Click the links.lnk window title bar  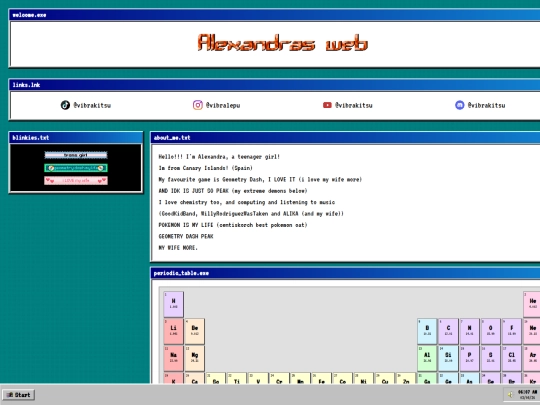coord(274,85)
